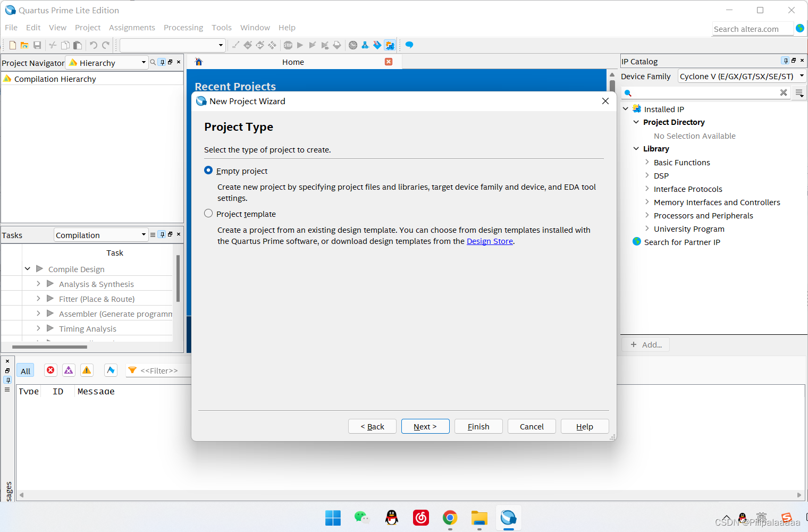
Task: Click the Save toolbar icon
Action: (x=37, y=45)
